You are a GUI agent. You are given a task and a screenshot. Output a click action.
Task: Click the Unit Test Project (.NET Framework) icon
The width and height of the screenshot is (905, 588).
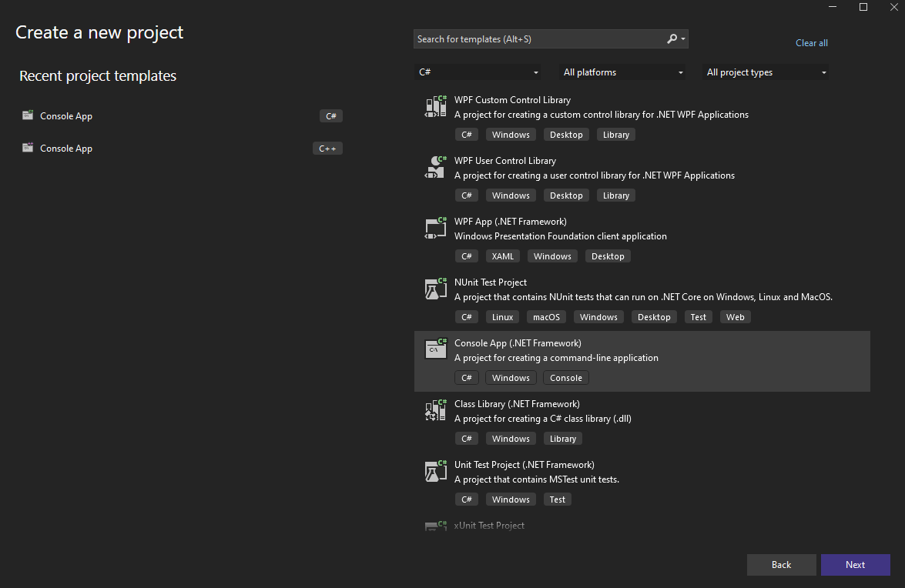(436, 472)
